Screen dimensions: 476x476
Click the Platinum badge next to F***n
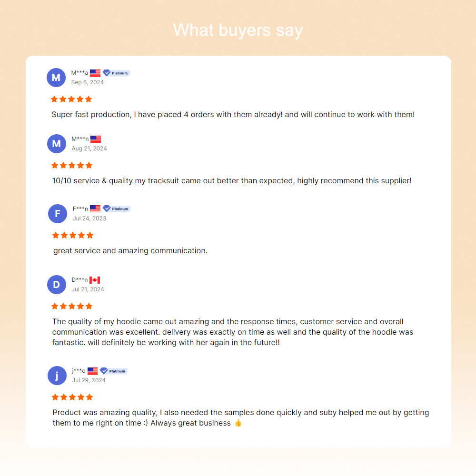tap(117, 208)
